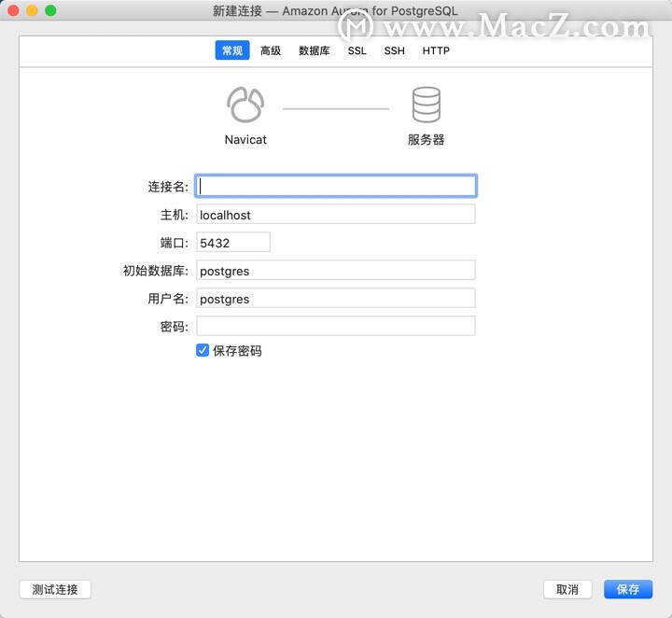Minimize the window with the yellow button
Viewport: 672px width, 618px height.
click(32, 10)
